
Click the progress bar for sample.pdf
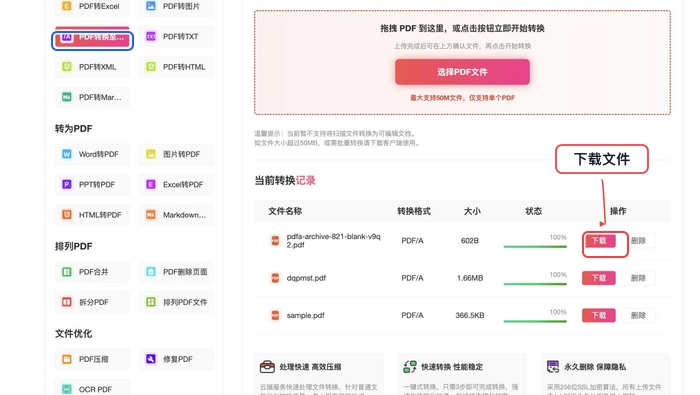pyautogui.click(x=535, y=321)
